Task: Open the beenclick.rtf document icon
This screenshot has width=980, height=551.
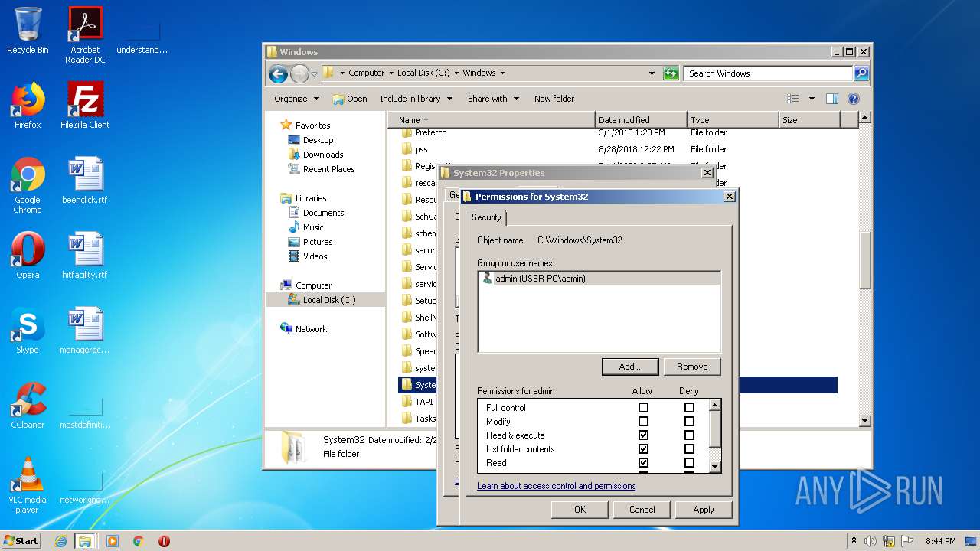Action: coord(85,181)
